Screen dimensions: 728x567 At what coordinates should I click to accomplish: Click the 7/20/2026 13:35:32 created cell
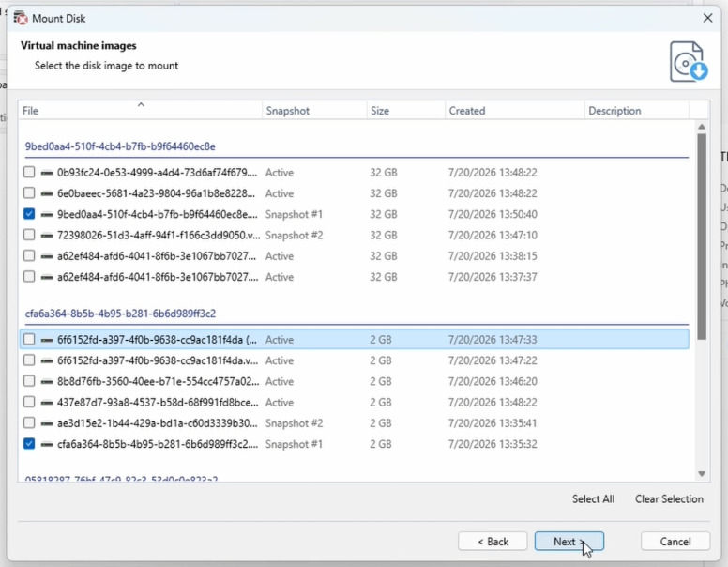493,445
